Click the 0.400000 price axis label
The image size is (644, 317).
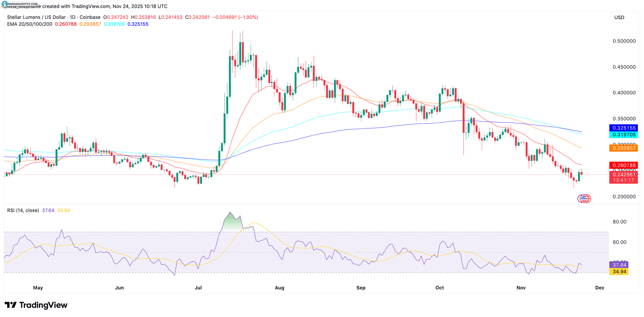624,93
